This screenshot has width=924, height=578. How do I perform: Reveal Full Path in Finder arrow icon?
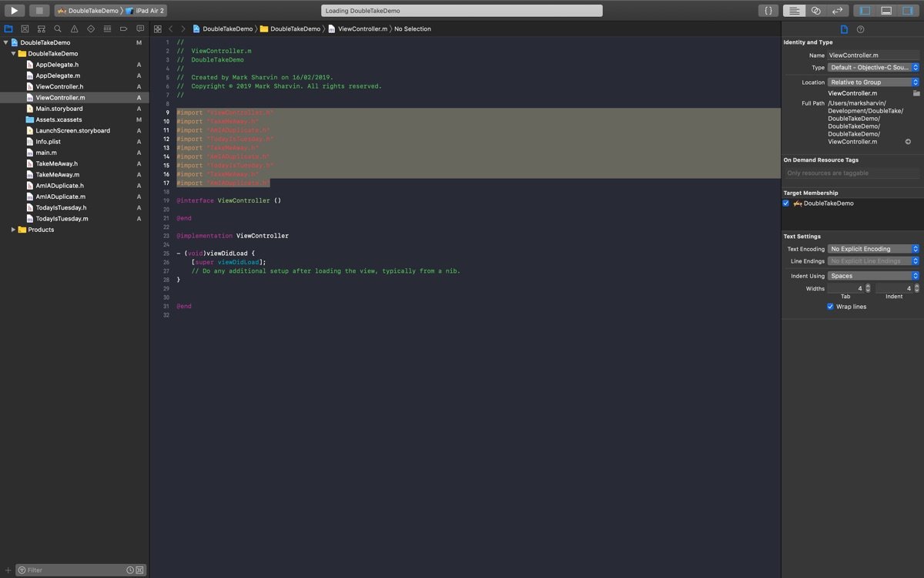coord(908,142)
